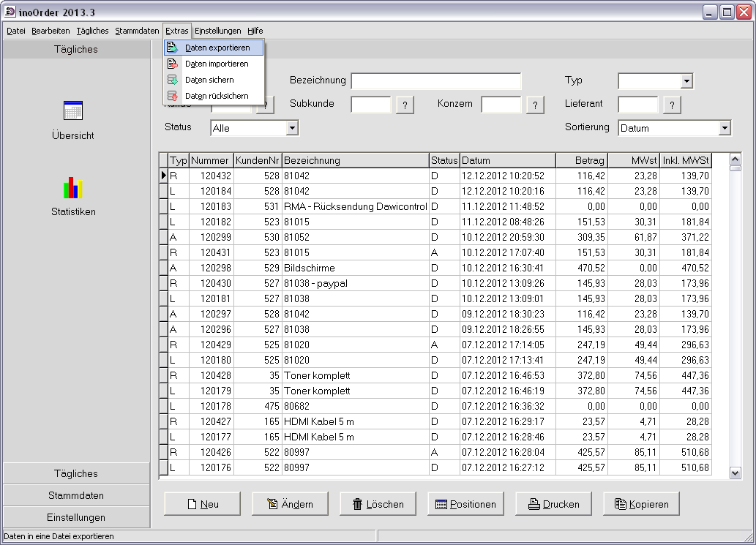Screen dimensions: 756x545
Task: Click the KundenNr column header
Action: click(258, 160)
